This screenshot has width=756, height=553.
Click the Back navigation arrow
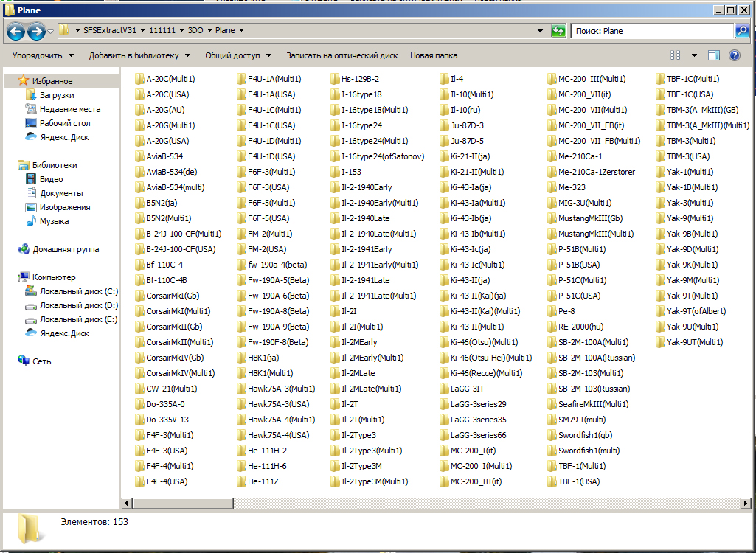click(x=15, y=32)
